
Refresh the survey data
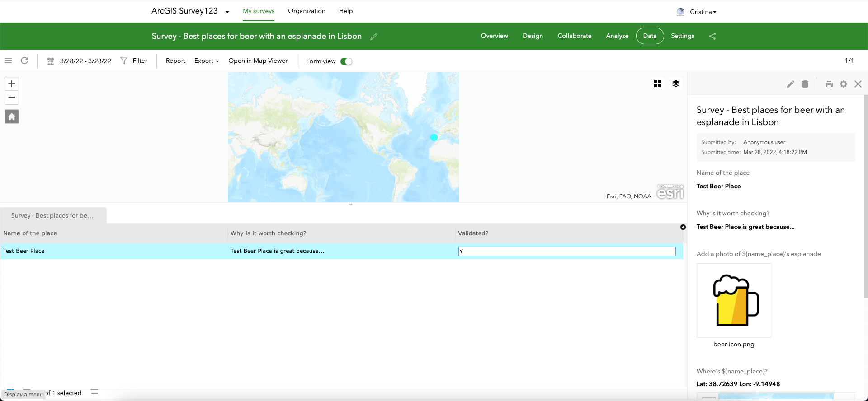(x=24, y=61)
